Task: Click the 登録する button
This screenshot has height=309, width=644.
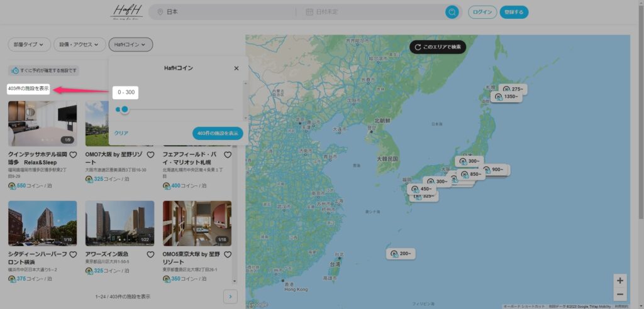Action: pos(514,12)
